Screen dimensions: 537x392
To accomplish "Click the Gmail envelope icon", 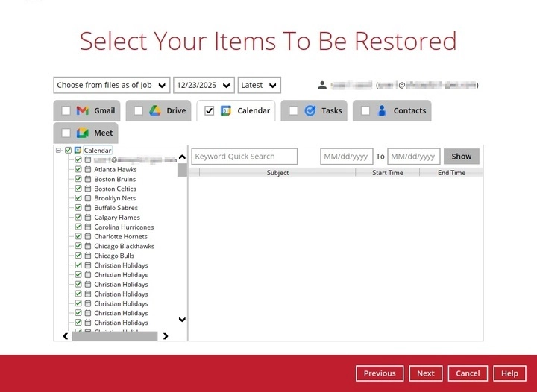I will click(x=83, y=110).
